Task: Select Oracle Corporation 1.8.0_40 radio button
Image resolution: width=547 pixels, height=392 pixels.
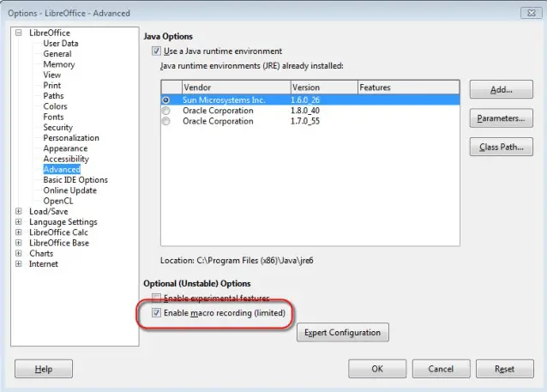Action: [x=166, y=111]
